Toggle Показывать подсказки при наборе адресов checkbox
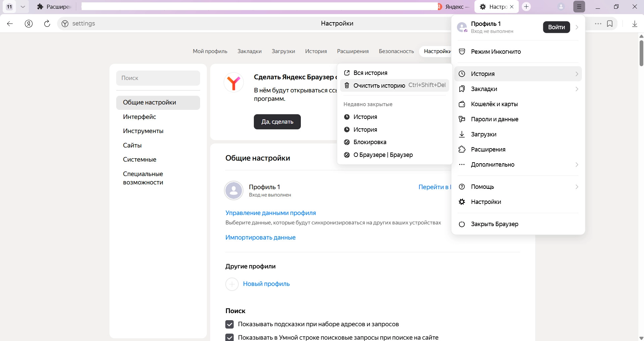This screenshot has height=341, width=644. pyautogui.click(x=230, y=324)
